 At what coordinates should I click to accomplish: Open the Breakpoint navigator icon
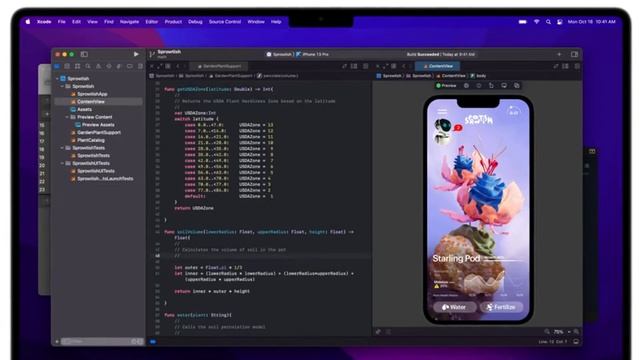(x=129, y=66)
